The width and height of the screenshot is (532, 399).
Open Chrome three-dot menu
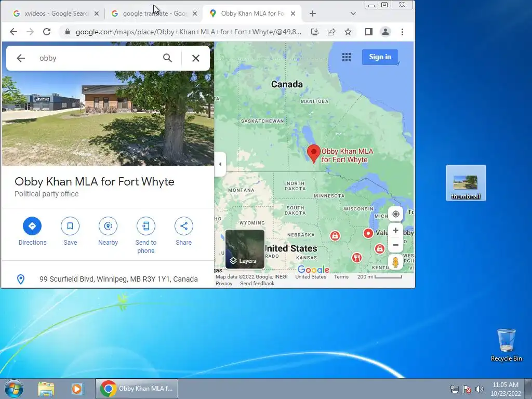(x=403, y=32)
